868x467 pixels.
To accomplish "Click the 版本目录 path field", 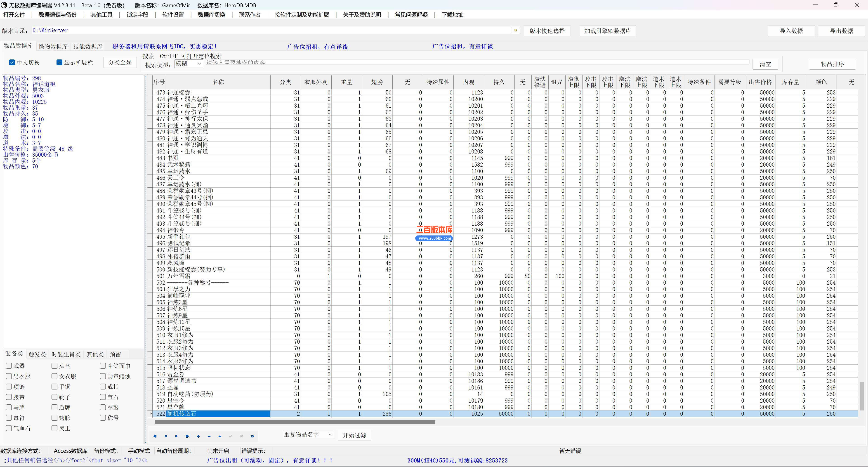I will pyautogui.click(x=271, y=30).
